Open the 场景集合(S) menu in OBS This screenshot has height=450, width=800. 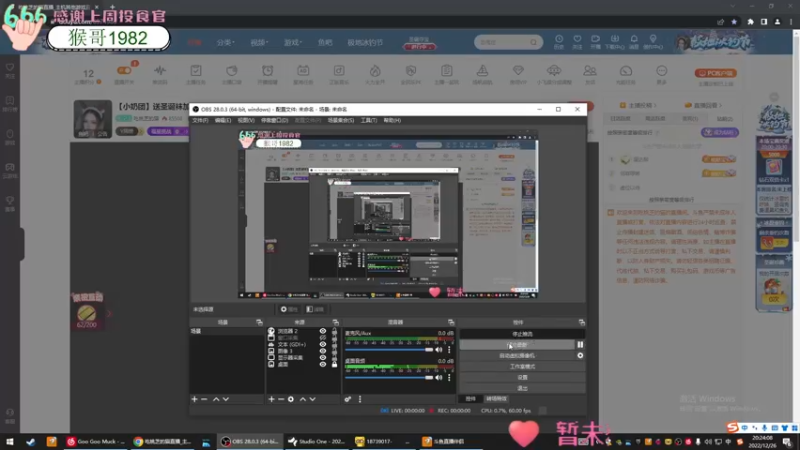pos(341,120)
